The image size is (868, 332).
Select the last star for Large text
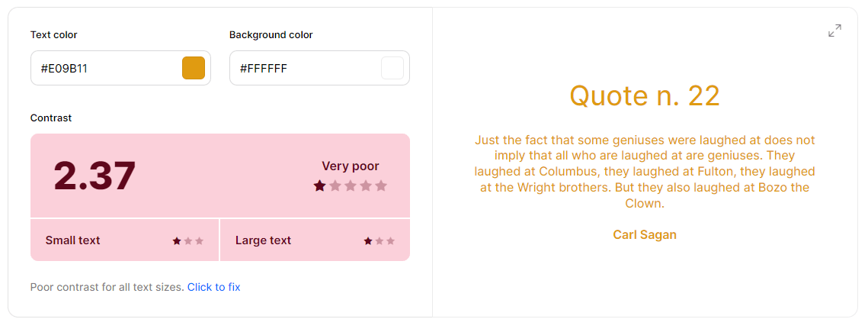click(390, 240)
